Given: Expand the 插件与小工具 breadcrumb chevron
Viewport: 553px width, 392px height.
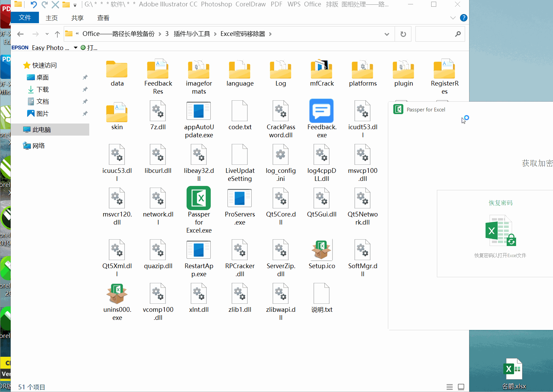Looking at the screenshot, I should click(215, 34).
